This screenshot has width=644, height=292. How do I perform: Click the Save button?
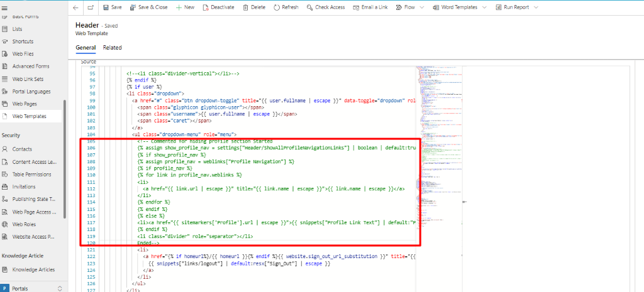[x=112, y=8]
